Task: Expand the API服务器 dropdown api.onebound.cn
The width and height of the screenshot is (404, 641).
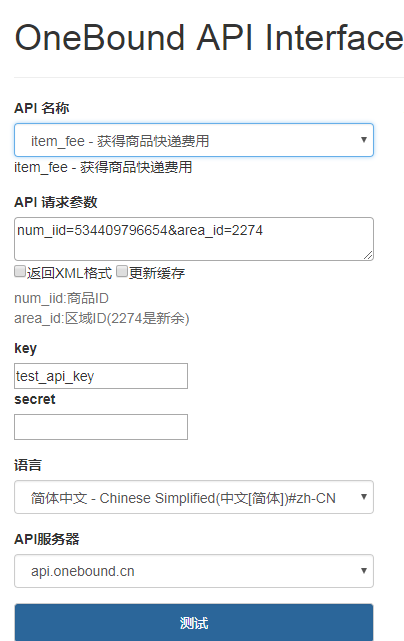Action: [x=194, y=571]
